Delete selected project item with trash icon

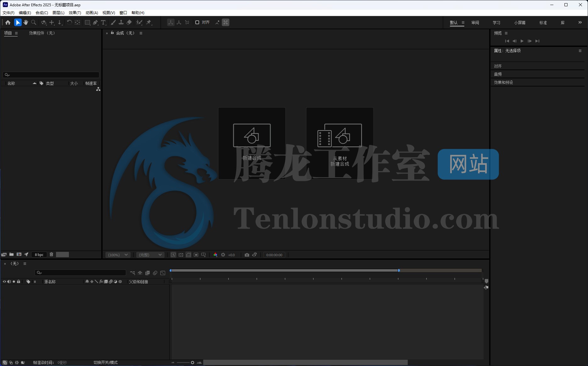pyautogui.click(x=52, y=254)
